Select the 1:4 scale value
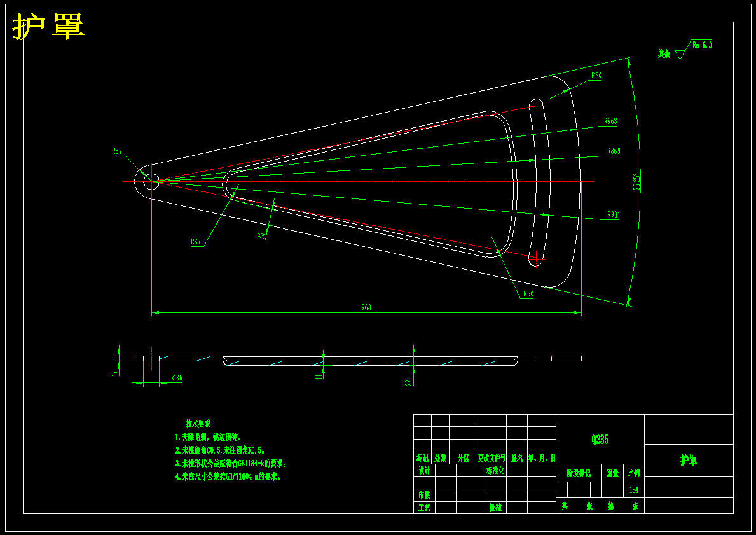This screenshot has width=756, height=535. (x=634, y=490)
